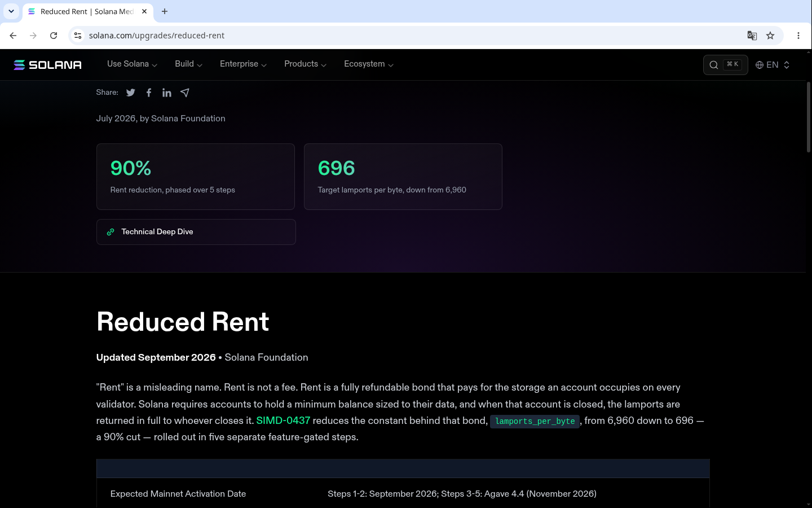Click the 90% rent reduction card

[x=196, y=177]
